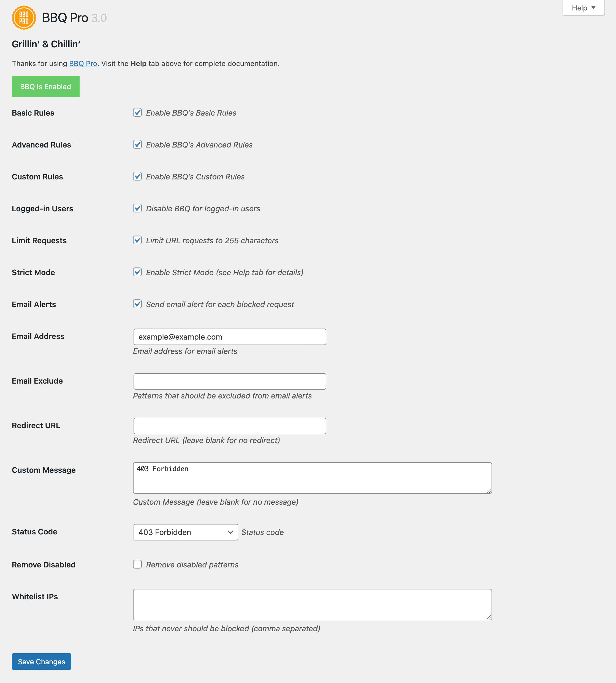Grab the Custom Message textarea resize handle
This screenshot has height=683, width=616.
489,491
